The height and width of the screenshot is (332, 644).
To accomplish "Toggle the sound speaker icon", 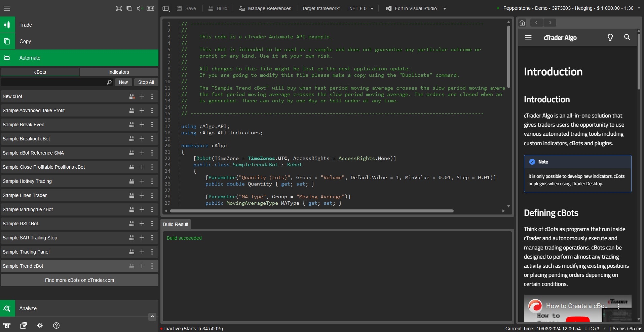I will (x=140, y=8).
